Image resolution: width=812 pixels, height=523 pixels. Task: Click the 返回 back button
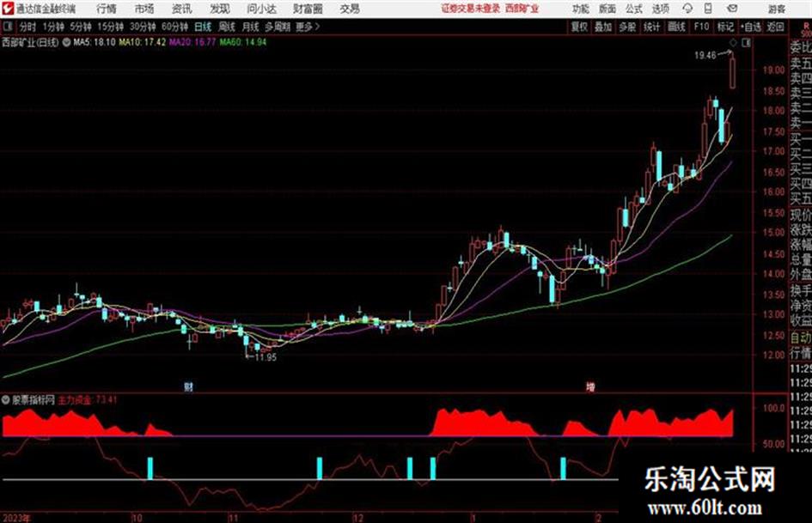(x=775, y=27)
